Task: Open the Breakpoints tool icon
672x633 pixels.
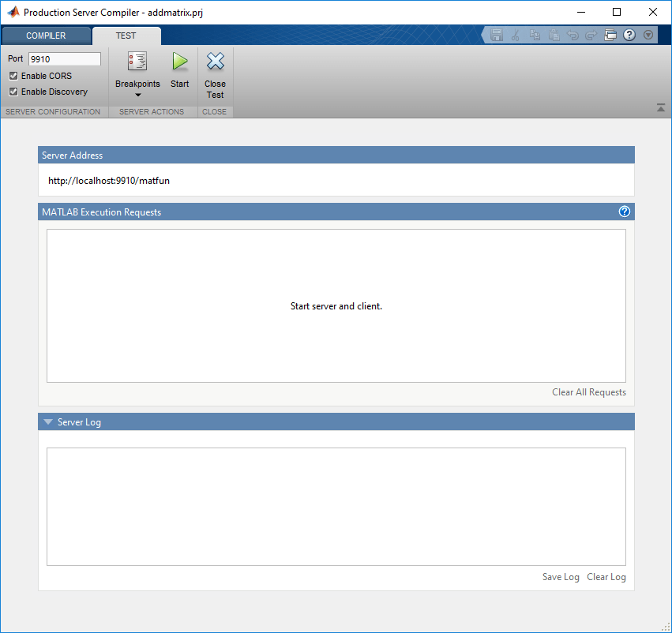Action: 137,62
